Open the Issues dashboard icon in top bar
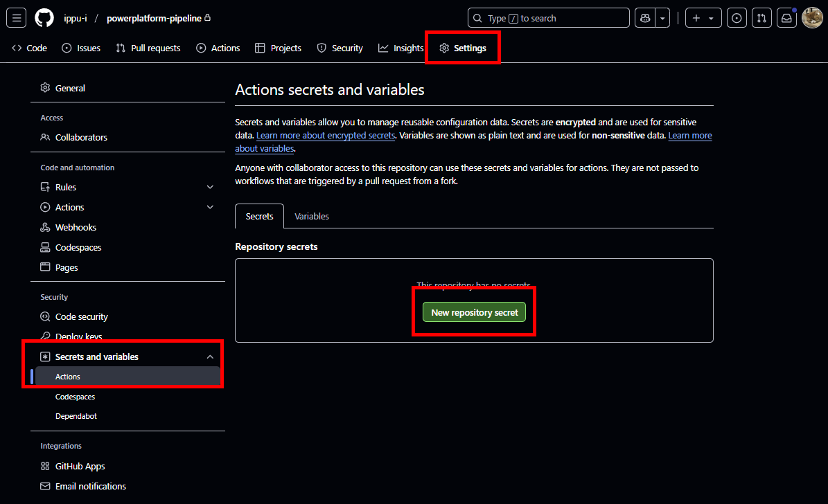The width and height of the screenshot is (828, 504). [x=737, y=17]
